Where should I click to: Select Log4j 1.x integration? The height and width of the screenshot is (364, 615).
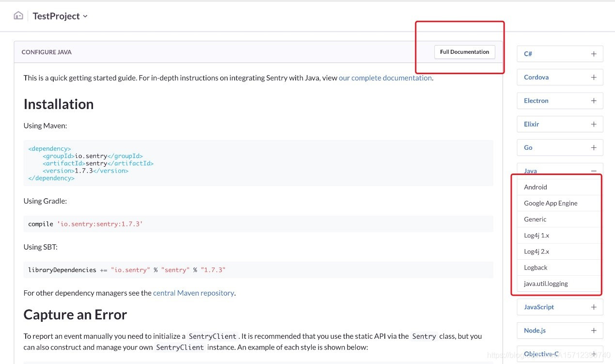pyautogui.click(x=560, y=235)
